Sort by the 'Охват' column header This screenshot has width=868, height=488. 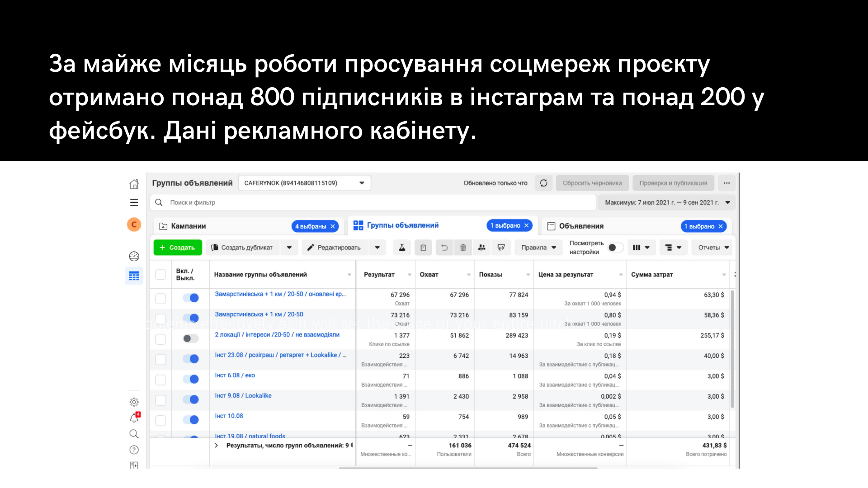pos(445,274)
